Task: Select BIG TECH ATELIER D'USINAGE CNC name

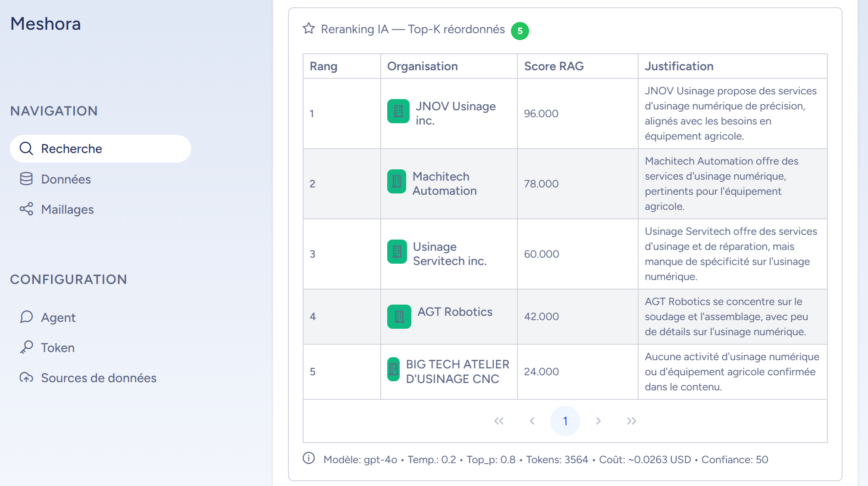Action: click(458, 371)
